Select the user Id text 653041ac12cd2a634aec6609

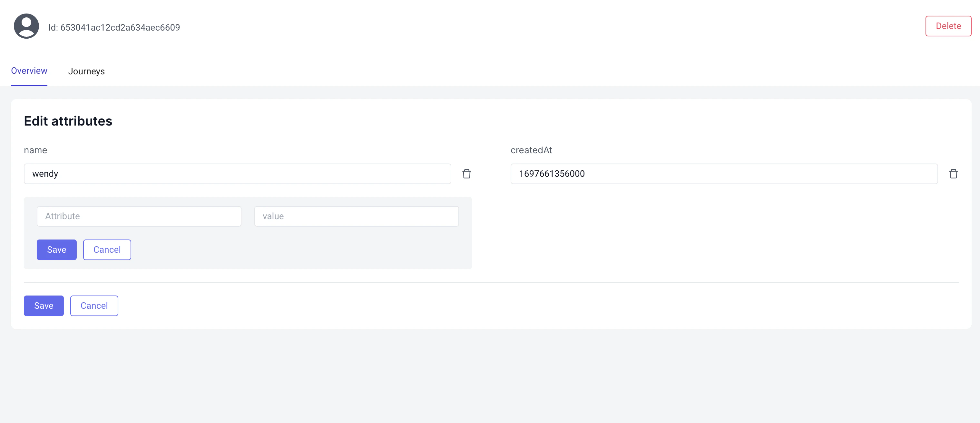114,27
